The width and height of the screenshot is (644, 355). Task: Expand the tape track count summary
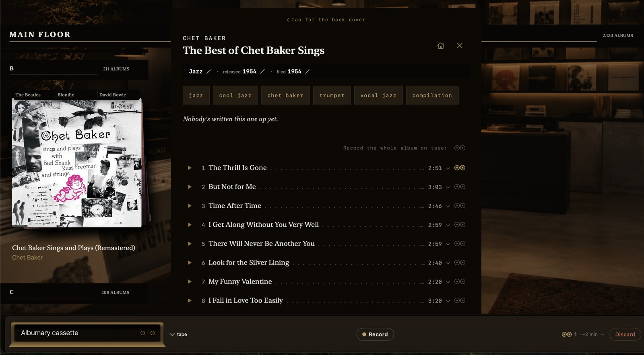pyautogui.click(x=603, y=334)
